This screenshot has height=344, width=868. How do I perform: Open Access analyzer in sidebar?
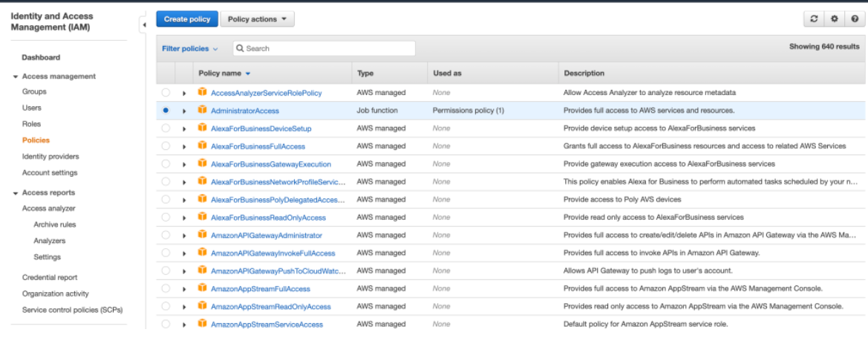coord(49,208)
